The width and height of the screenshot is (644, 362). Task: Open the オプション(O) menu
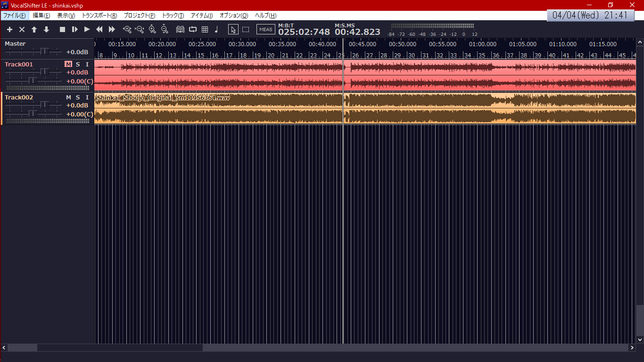234,16
